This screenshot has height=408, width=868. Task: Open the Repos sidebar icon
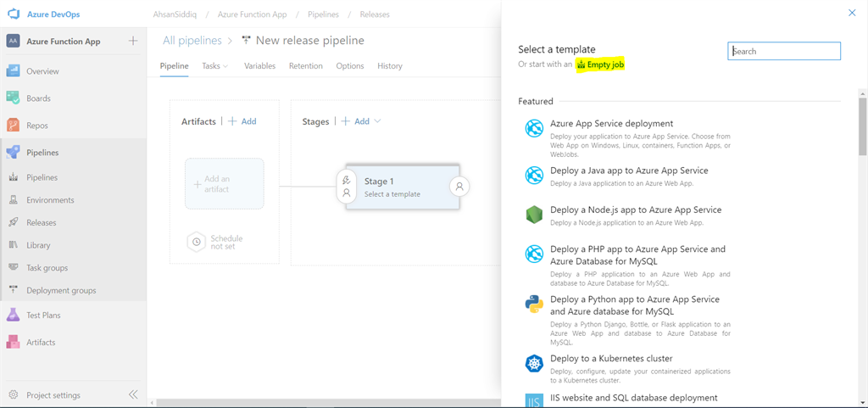[x=14, y=126]
